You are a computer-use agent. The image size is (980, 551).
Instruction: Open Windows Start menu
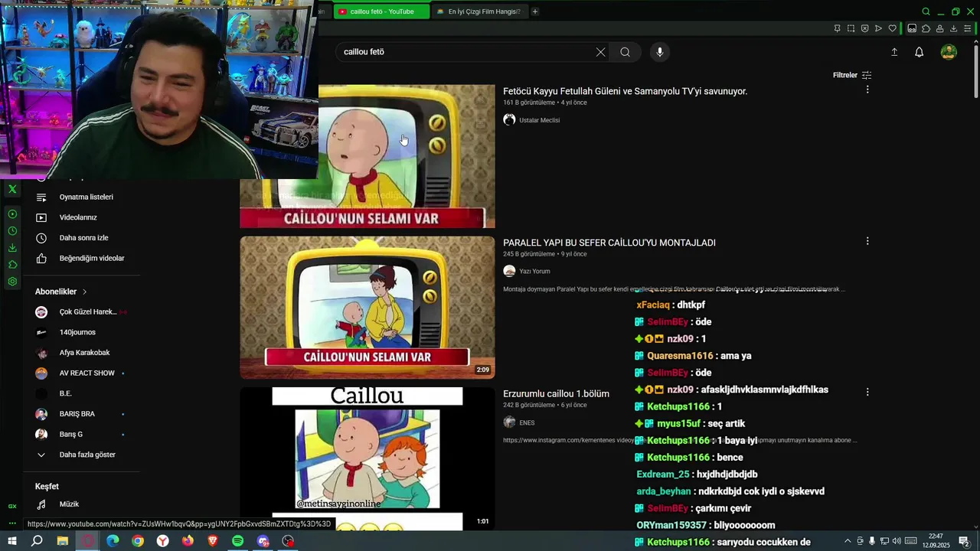click(x=12, y=541)
